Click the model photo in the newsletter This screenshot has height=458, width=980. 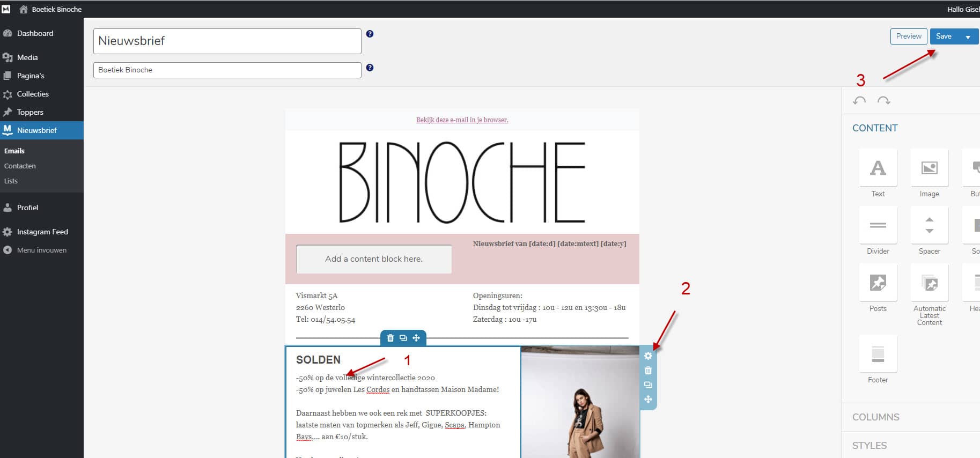tap(580, 402)
